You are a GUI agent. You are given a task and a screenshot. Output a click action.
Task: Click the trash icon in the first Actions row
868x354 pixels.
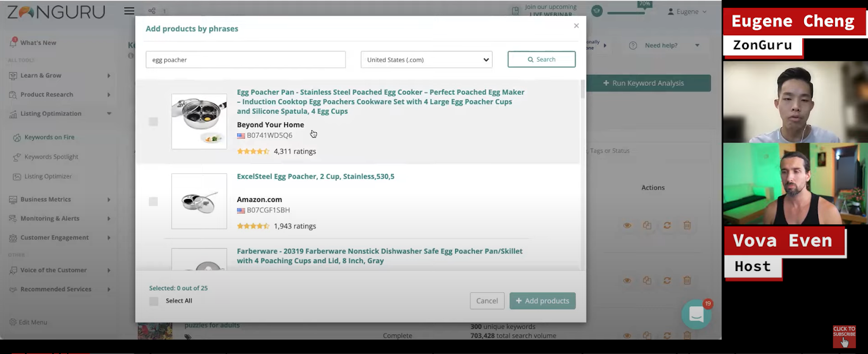click(687, 225)
